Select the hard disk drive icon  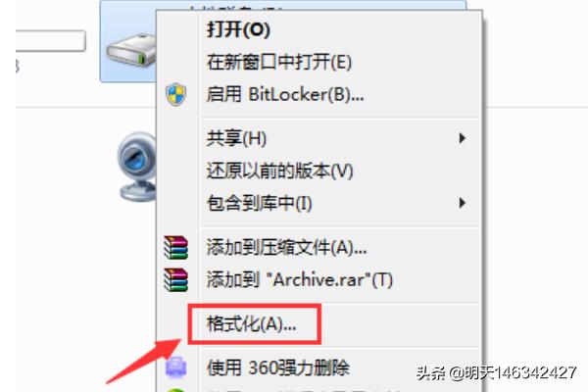131,50
